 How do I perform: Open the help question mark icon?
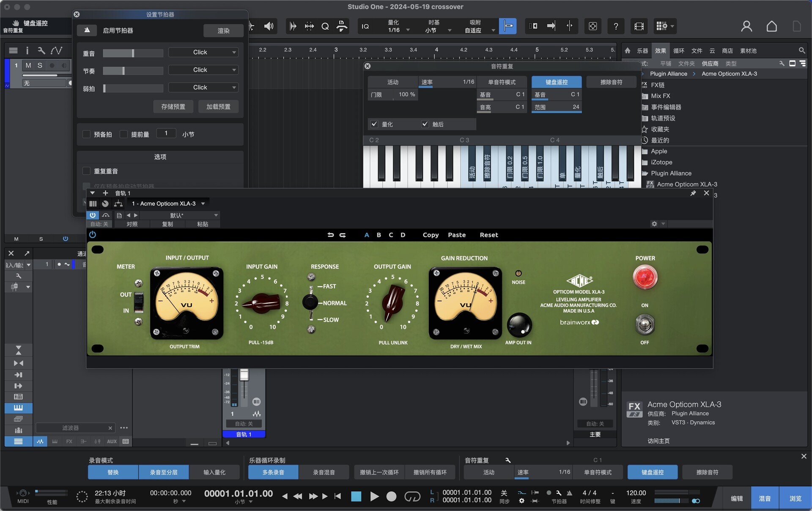pos(616,26)
